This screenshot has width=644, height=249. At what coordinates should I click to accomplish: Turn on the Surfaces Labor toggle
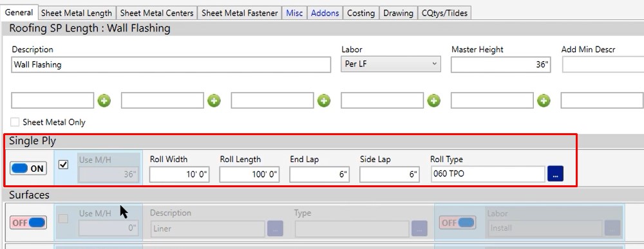point(457,223)
